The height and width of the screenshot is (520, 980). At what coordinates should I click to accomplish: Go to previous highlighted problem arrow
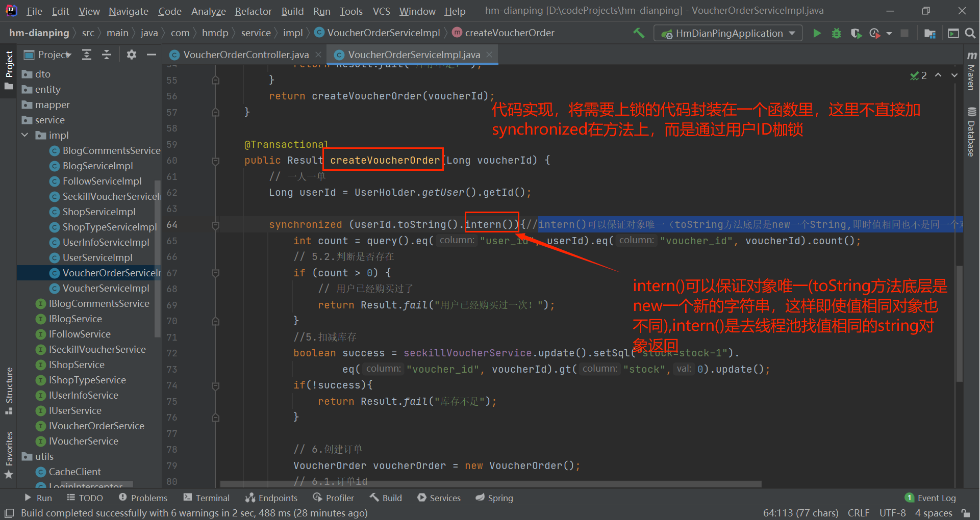tap(938, 75)
